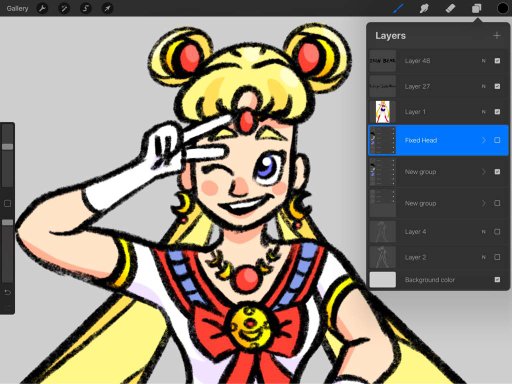Viewport: 512px width, 384px height.
Task: Open the active color swatch
Action: pyautogui.click(x=502, y=8)
